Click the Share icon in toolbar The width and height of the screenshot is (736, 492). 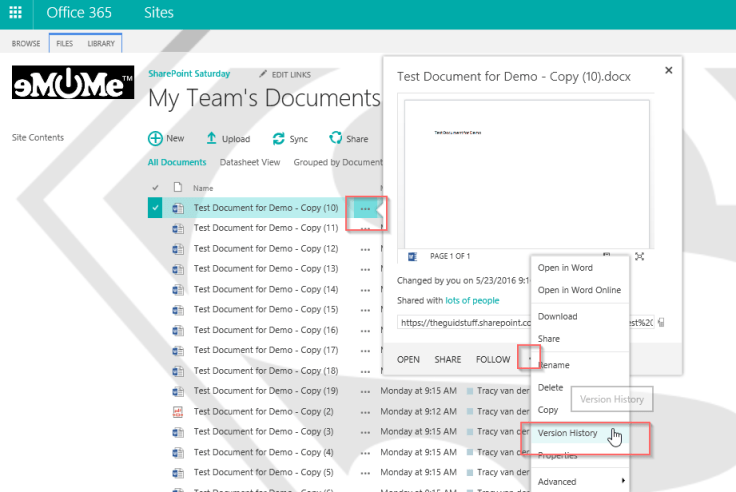(x=336, y=139)
